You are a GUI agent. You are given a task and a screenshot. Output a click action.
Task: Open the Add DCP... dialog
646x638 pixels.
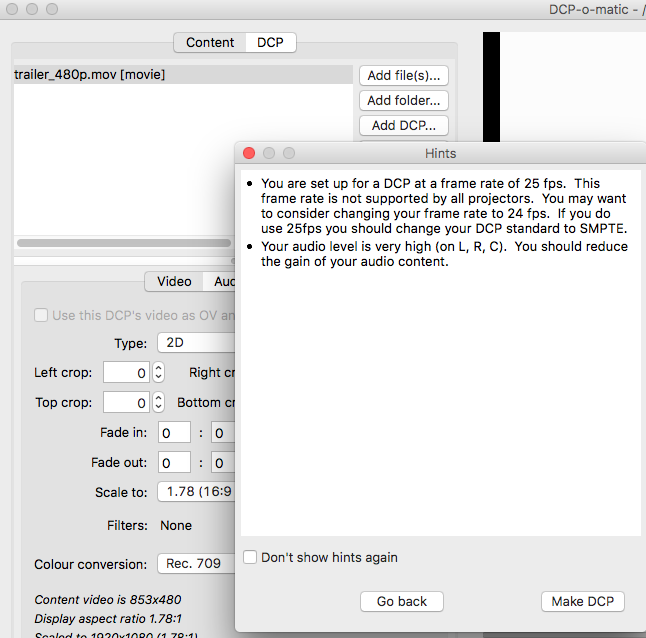[403, 126]
